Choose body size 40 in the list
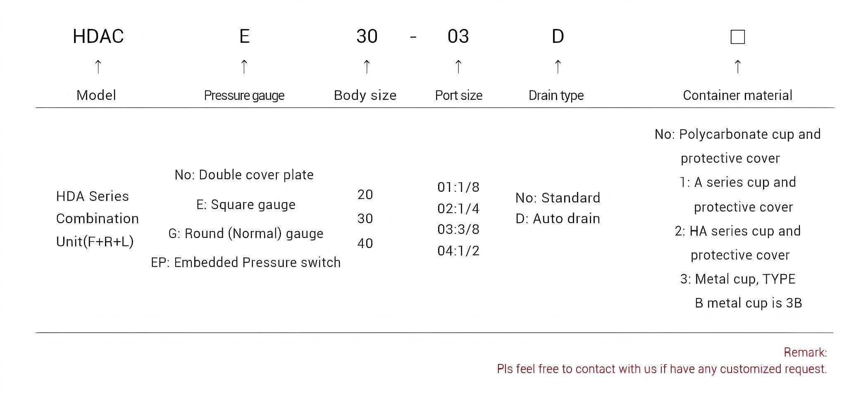 click(365, 243)
